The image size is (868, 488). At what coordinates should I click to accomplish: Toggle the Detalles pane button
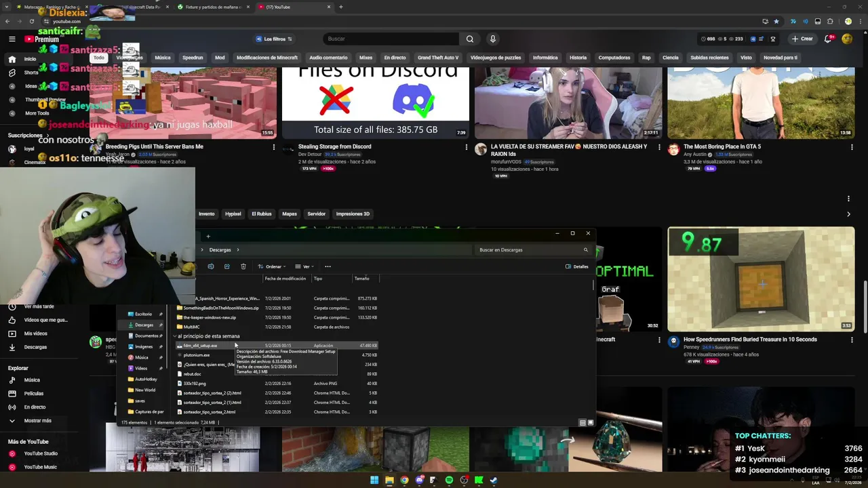(577, 266)
